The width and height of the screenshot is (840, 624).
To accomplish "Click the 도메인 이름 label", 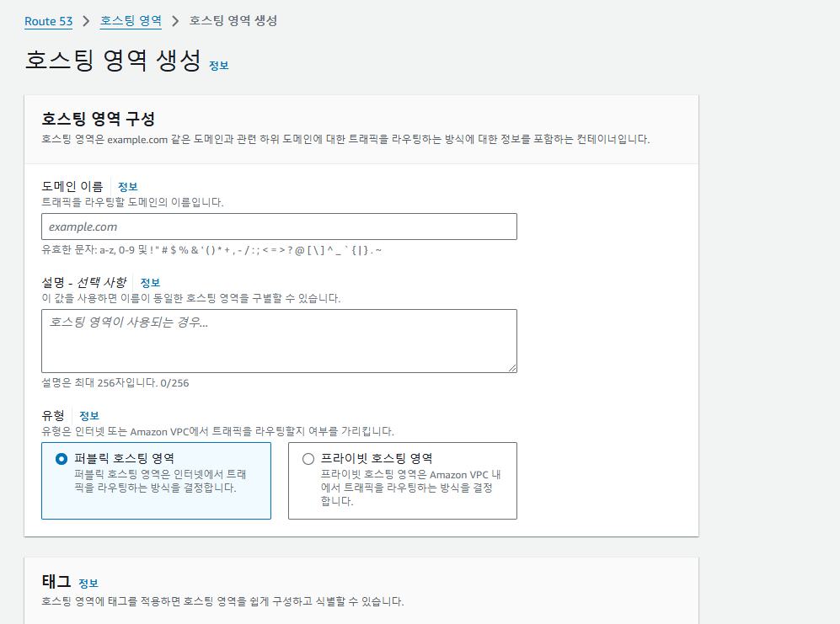I will click(72, 186).
